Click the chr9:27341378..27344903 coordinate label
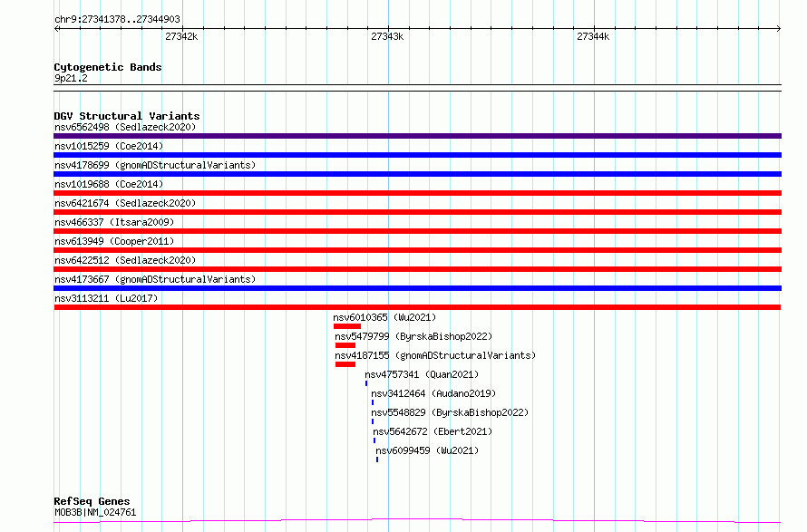This screenshot has height=532, width=807. [x=117, y=19]
